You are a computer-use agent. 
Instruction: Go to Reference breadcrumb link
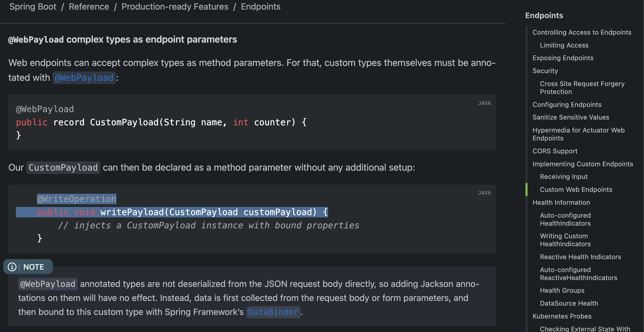point(89,7)
